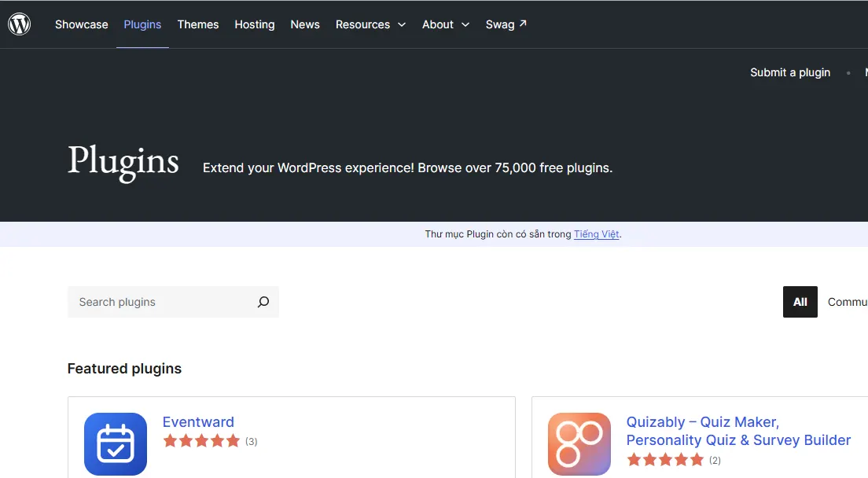Click Quizably's (2) review count

click(715, 460)
